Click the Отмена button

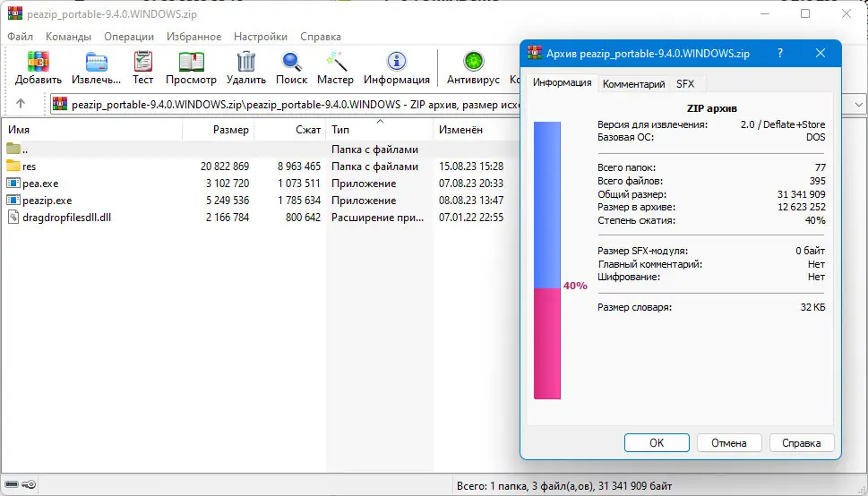pos(729,443)
